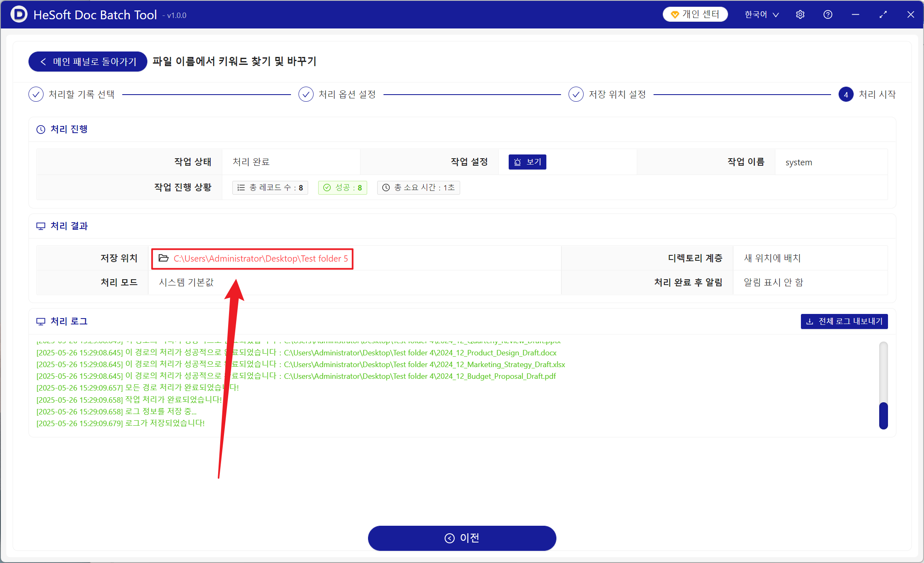The width and height of the screenshot is (924, 563).
Task: Click the clock icon next to 처리 진행
Action: click(x=41, y=129)
